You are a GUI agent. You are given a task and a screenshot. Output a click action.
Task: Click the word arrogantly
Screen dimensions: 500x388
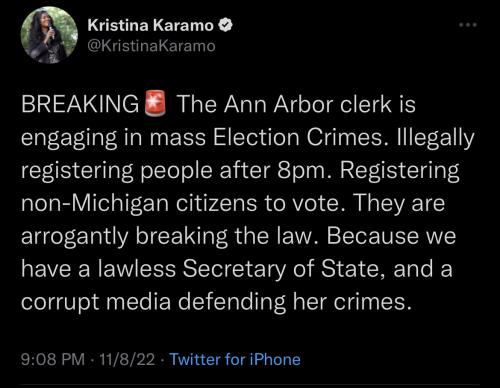pos(75,236)
